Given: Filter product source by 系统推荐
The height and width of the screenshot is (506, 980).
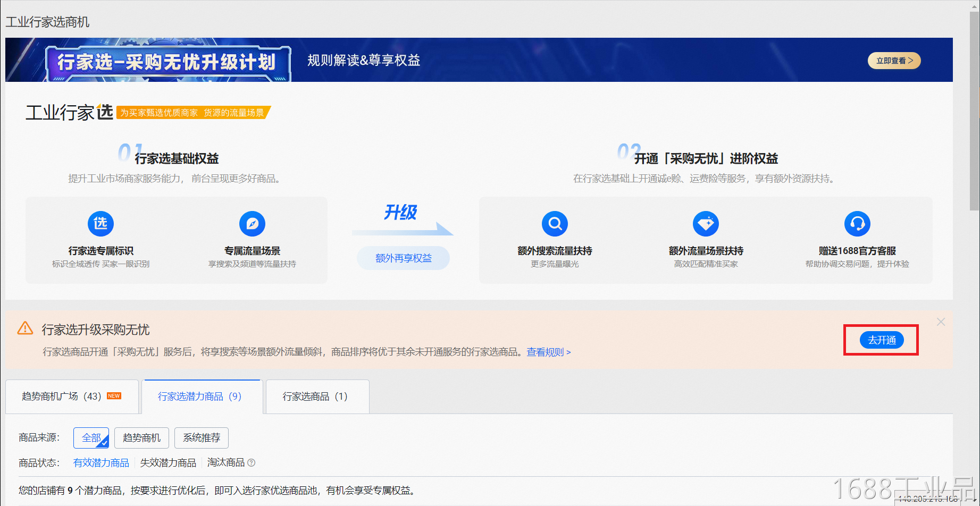Looking at the screenshot, I should (x=202, y=438).
